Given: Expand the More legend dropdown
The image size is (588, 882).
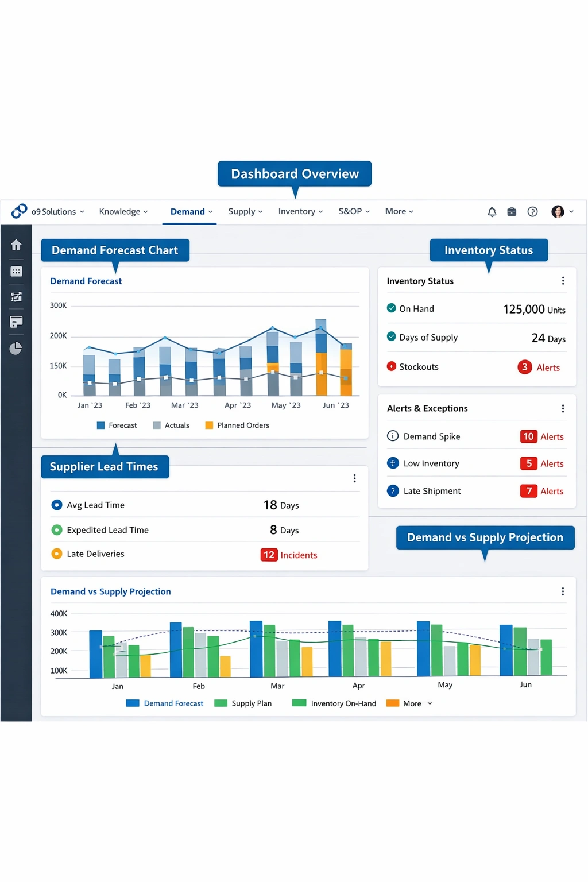Looking at the screenshot, I should [417, 703].
